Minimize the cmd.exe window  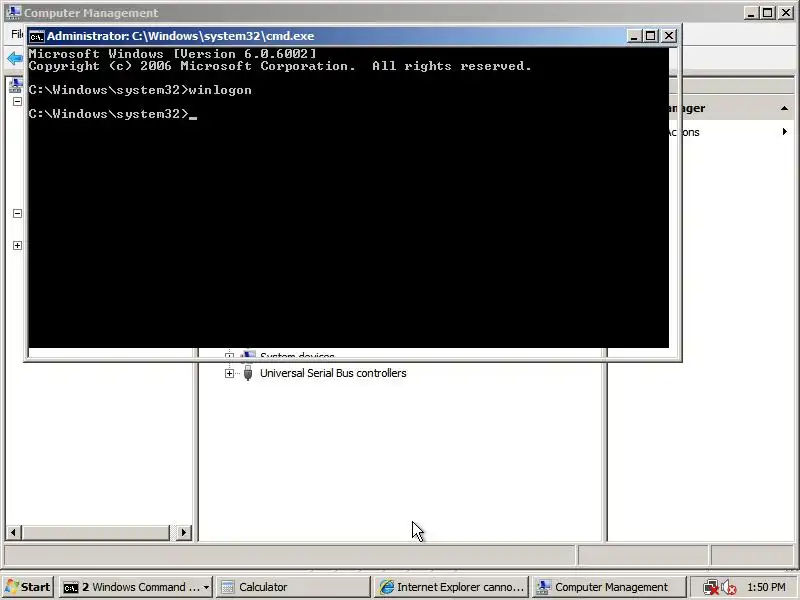tap(633, 36)
